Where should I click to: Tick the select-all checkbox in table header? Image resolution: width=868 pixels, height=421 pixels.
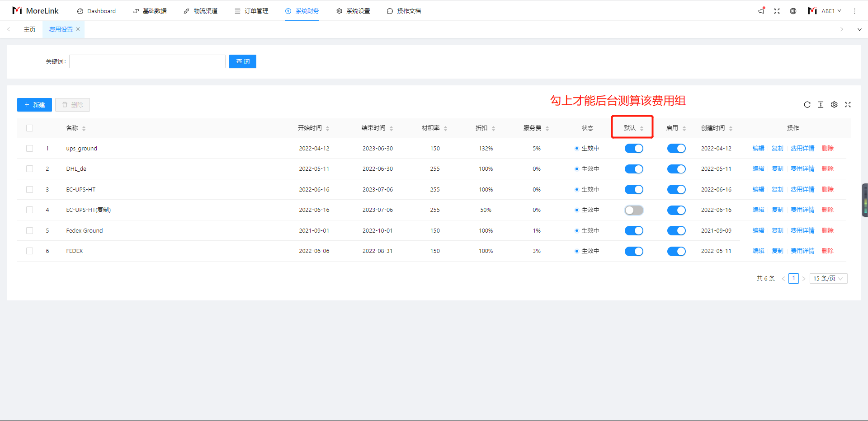(30, 128)
